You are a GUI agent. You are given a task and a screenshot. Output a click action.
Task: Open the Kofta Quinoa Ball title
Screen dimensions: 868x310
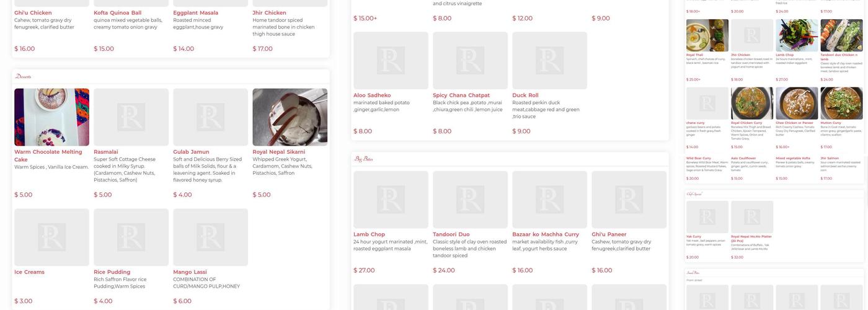117,12
